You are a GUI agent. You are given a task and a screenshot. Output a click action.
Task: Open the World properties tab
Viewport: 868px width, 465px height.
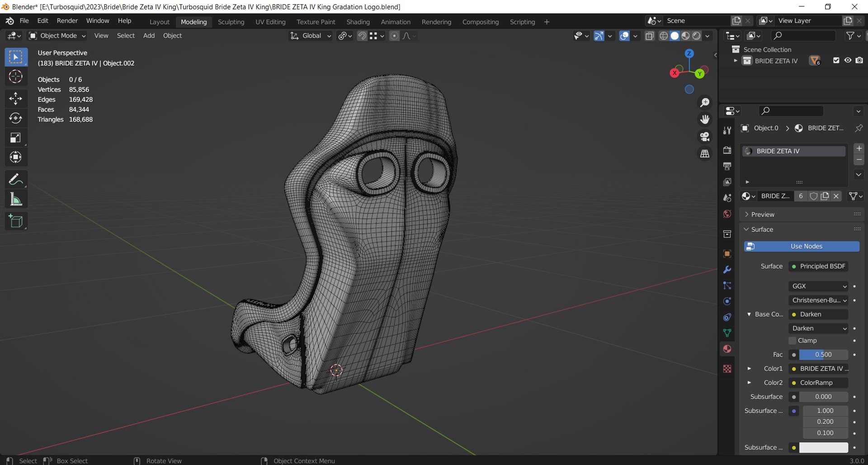[x=727, y=214]
